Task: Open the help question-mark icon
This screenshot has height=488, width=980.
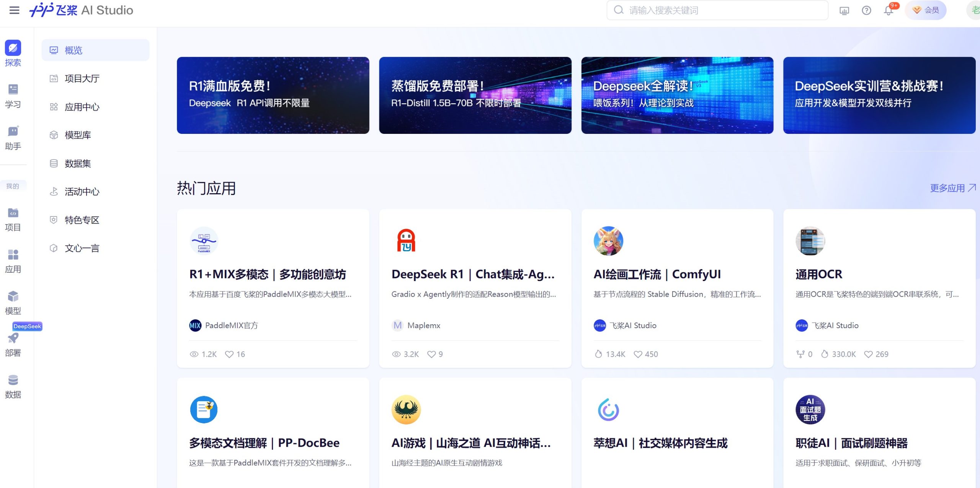Action: 866,10
